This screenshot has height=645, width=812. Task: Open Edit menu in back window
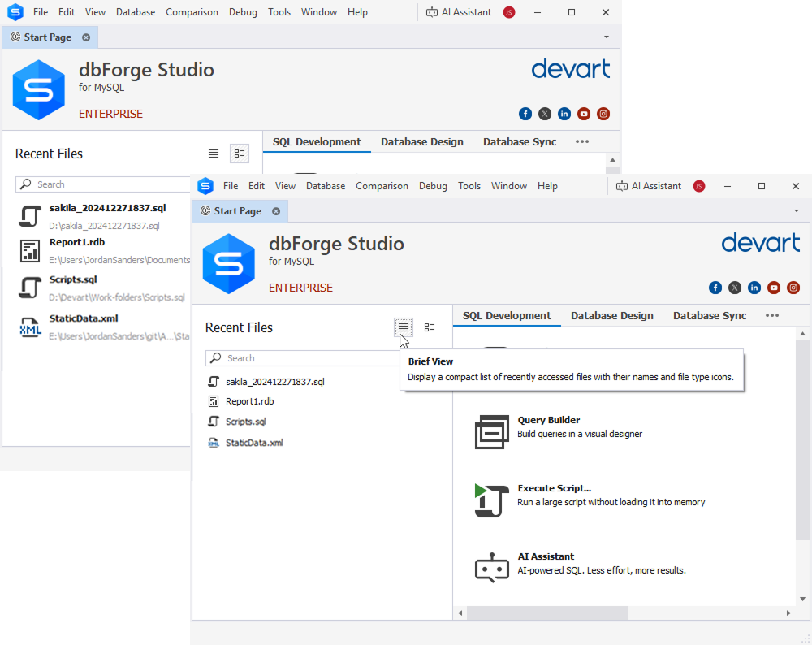(67, 12)
